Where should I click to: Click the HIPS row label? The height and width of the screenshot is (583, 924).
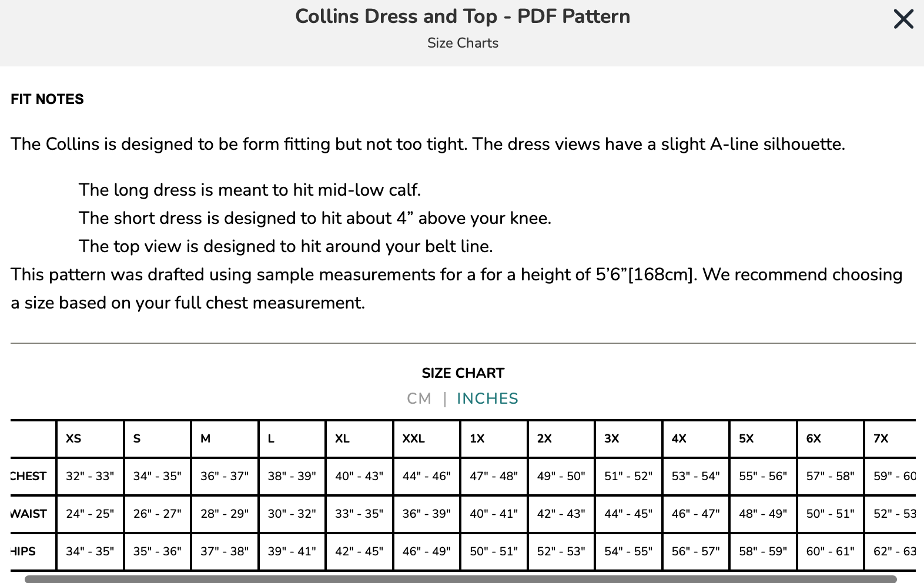24,551
